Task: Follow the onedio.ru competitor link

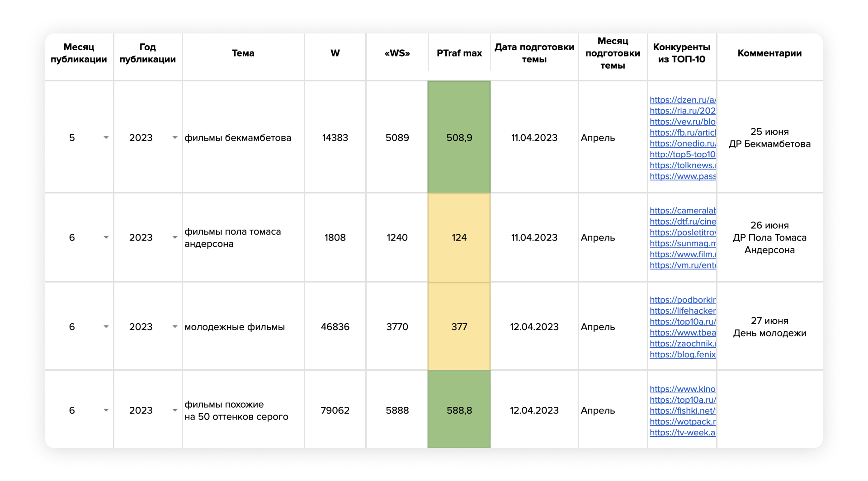Action: (682, 143)
